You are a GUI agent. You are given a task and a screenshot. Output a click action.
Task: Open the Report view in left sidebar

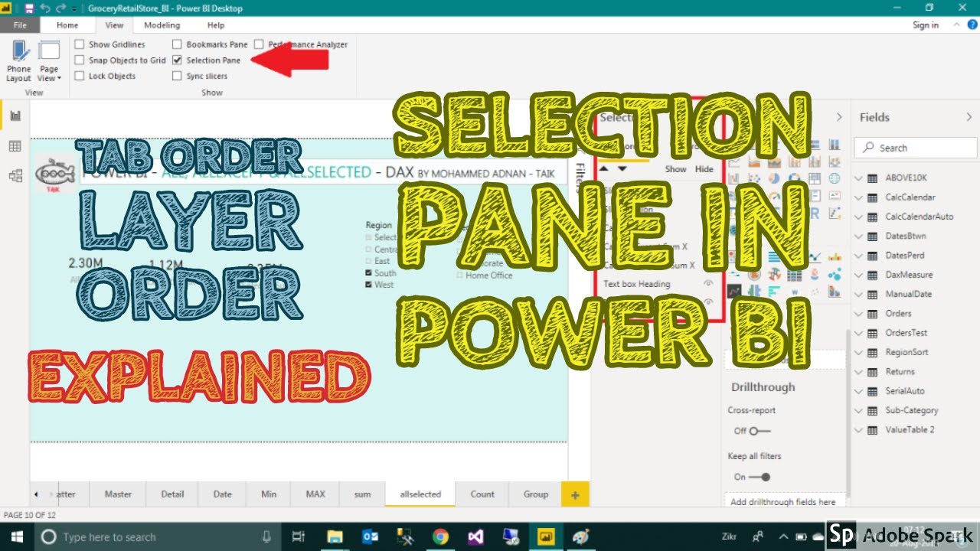pos(15,116)
